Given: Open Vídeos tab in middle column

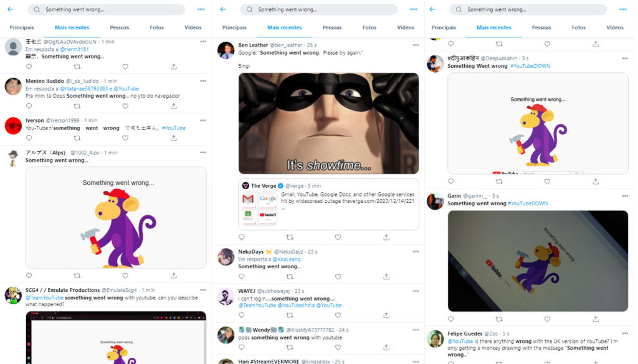Looking at the screenshot, I should coord(406,27).
